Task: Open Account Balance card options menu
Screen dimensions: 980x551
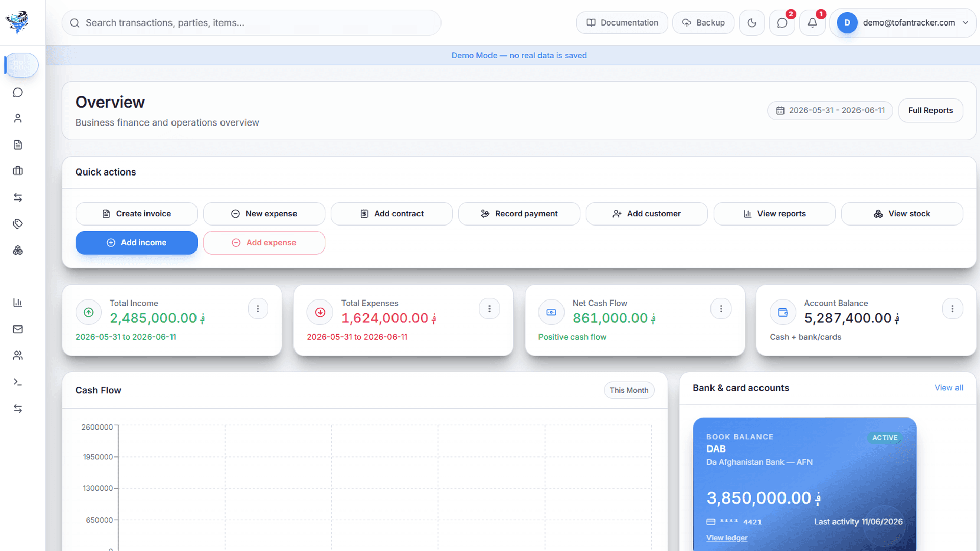Action: (952, 309)
